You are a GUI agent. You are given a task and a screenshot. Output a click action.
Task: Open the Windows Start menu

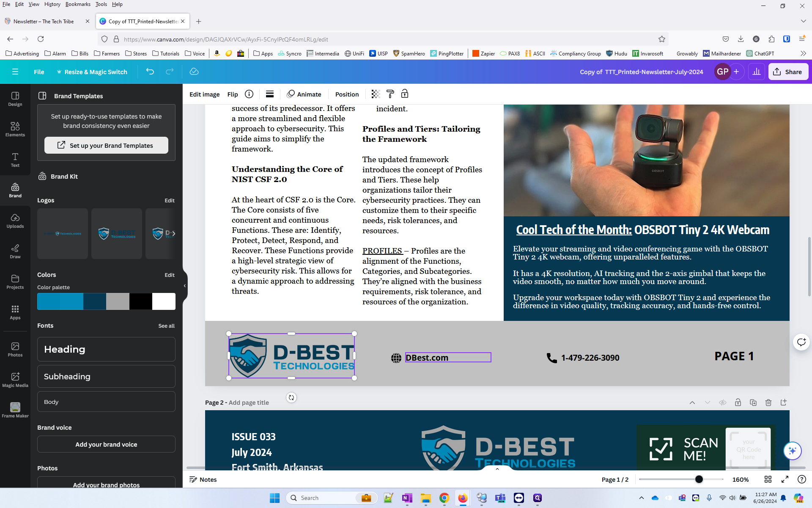click(274, 498)
